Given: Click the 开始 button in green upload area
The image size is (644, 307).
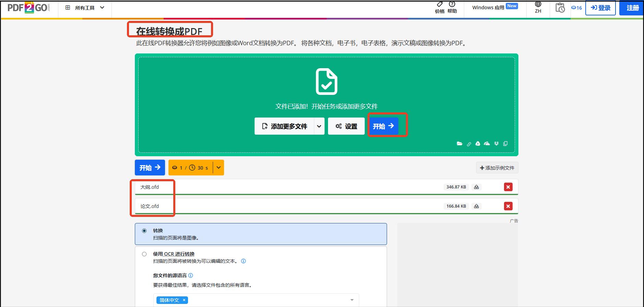Looking at the screenshot, I should pos(384,126).
